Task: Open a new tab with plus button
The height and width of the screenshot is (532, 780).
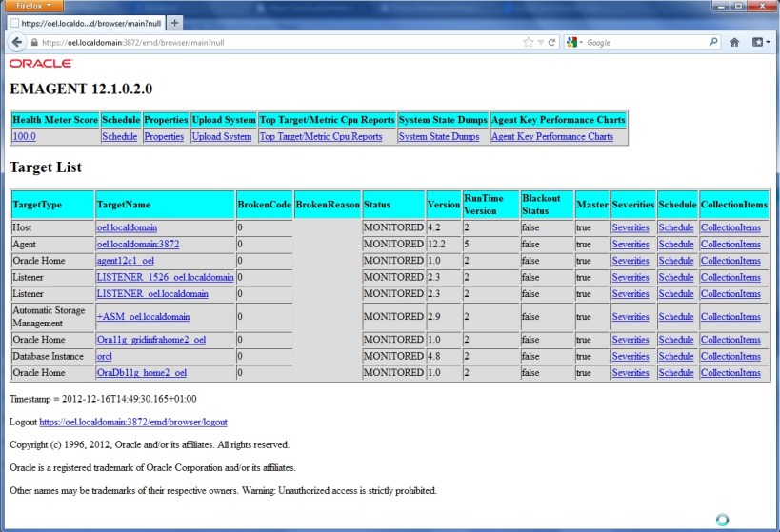Action: click(x=174, y=23)
